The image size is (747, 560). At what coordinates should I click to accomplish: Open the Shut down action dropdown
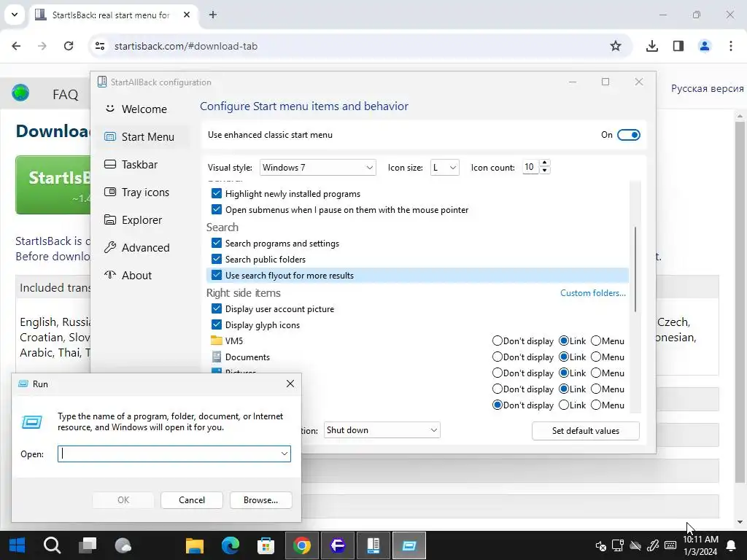382,430
